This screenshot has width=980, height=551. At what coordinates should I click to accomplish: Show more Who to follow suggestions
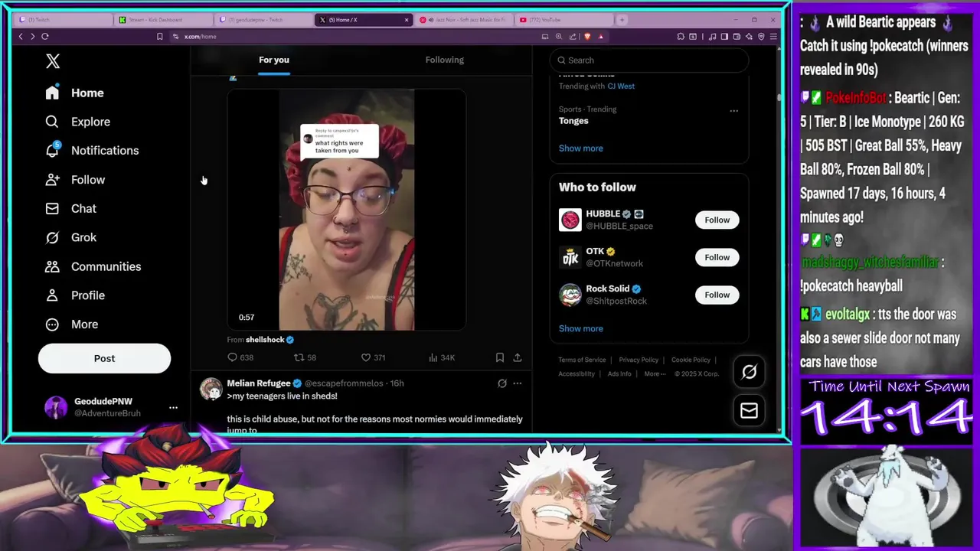coord(581,329)
